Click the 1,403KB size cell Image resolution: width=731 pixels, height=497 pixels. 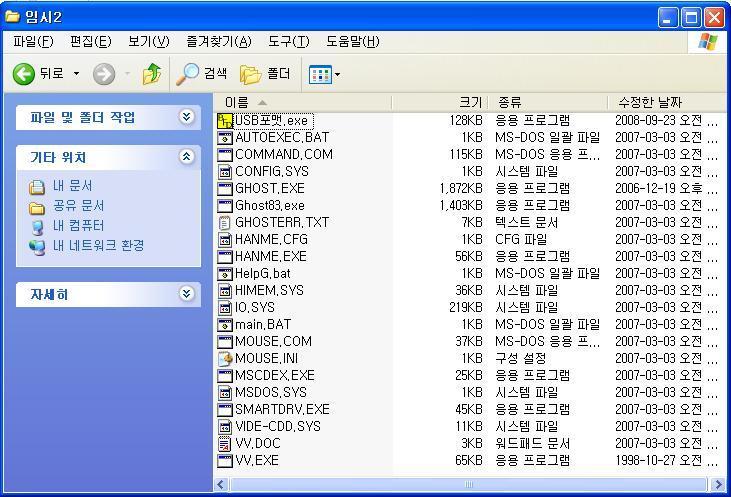point(461,206)
